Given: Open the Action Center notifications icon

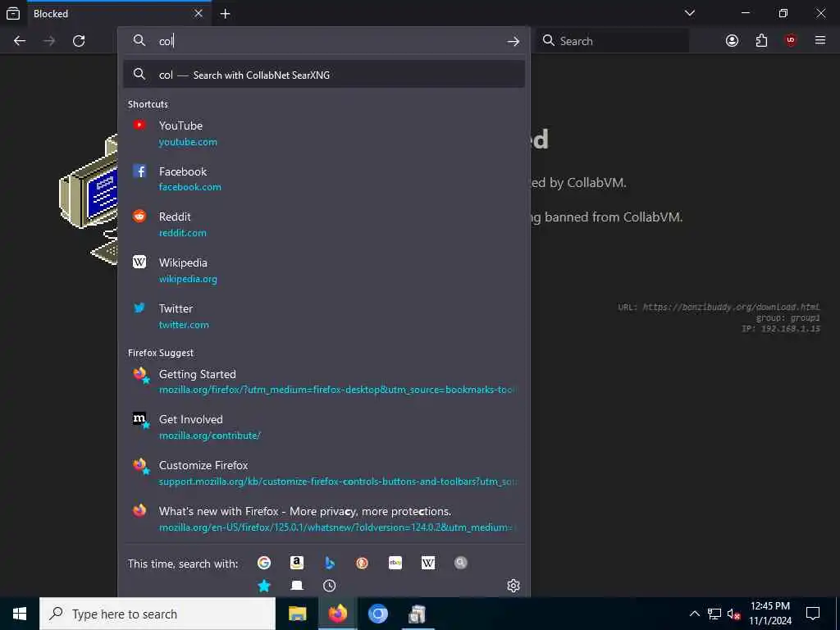Looking at the screenshot, I should coord(813,614).
